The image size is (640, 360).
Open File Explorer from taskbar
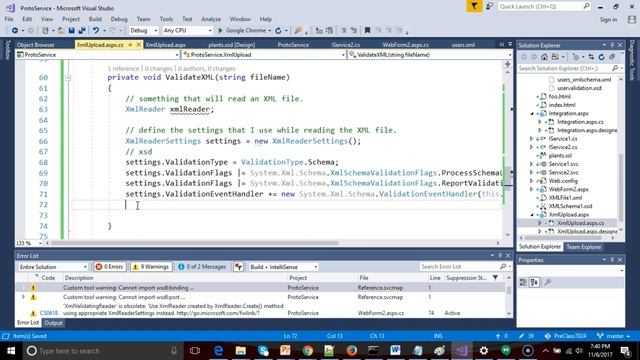coord(241,351)
